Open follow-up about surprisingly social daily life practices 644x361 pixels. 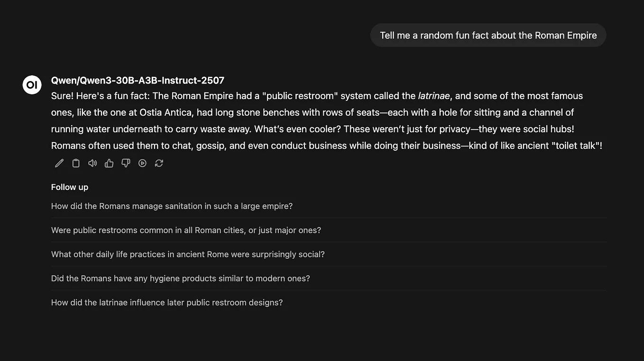[x=188, y=254]
